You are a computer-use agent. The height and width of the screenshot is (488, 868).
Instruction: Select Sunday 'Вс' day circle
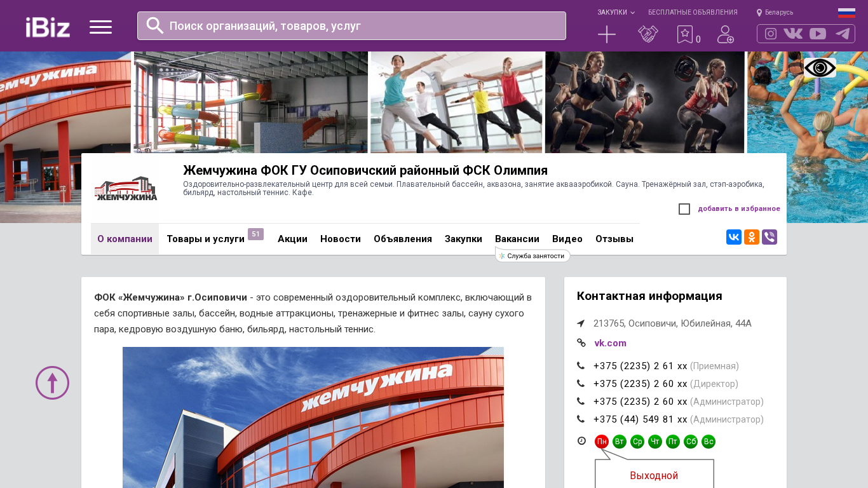coord(709,442)
